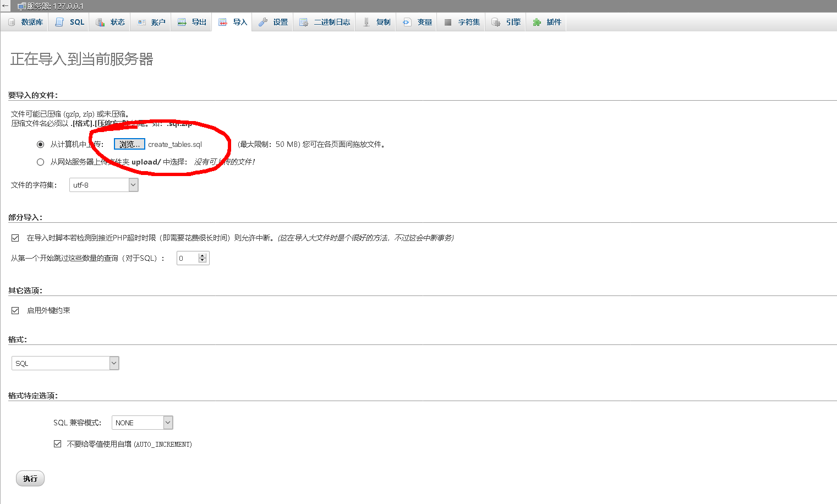Click the settings (设置) wrench icon
This screenshot has height=504, width=837.
coord(263,22)
